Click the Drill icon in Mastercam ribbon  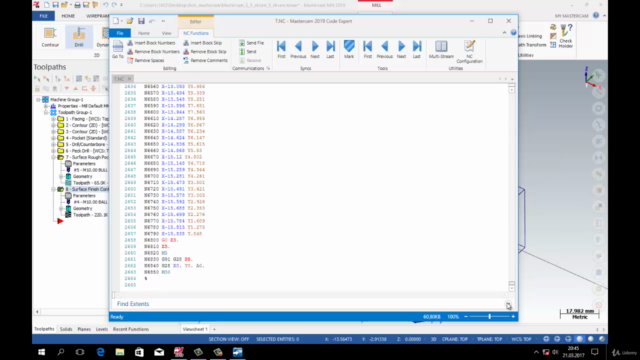(79, 37)
